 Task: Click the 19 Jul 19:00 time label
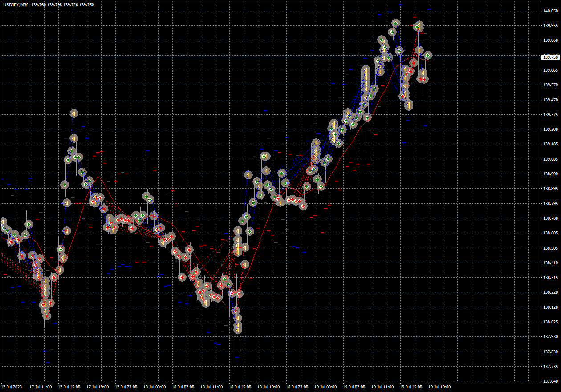[x=439, y=387]
